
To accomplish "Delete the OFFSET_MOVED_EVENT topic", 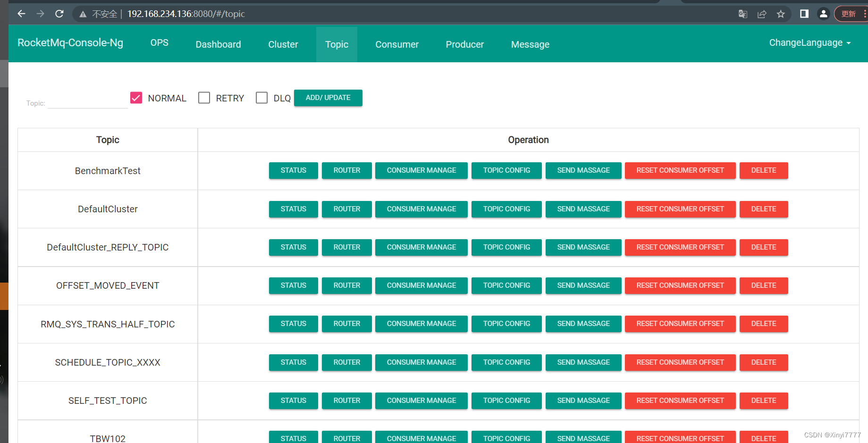I will click(764, 285).
